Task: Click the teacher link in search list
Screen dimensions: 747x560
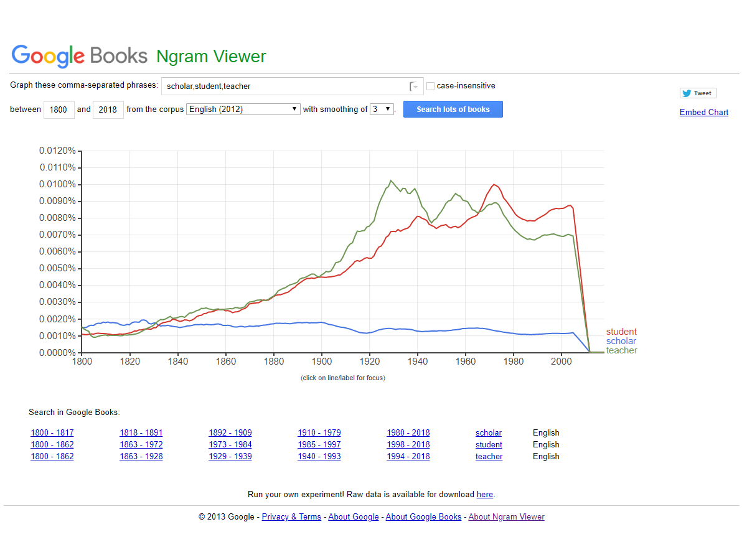Action: [x=489, y=457]
